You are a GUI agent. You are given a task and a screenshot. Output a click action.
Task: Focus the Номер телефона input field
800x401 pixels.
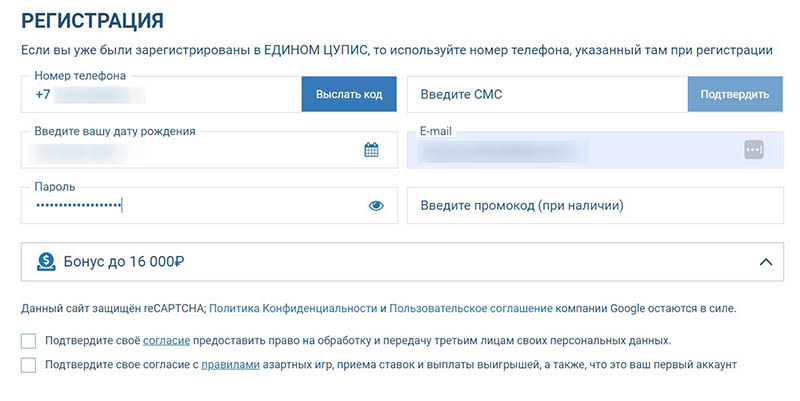pyautogui.click(x=161, y=94)
